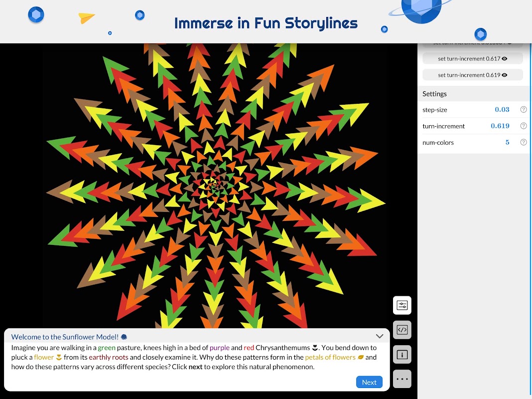Edit the num-colors value 5
532x399 pixels.
coord(507,142)
